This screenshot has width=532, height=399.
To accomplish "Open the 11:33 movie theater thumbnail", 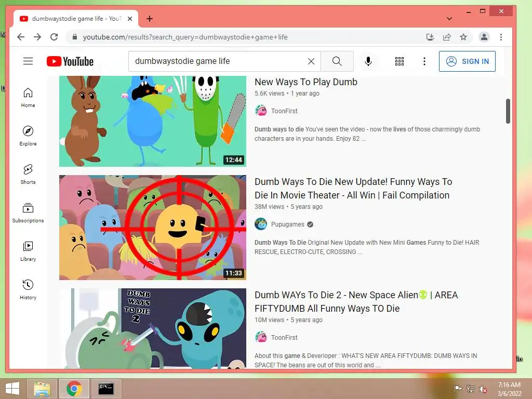I will 153,228.
